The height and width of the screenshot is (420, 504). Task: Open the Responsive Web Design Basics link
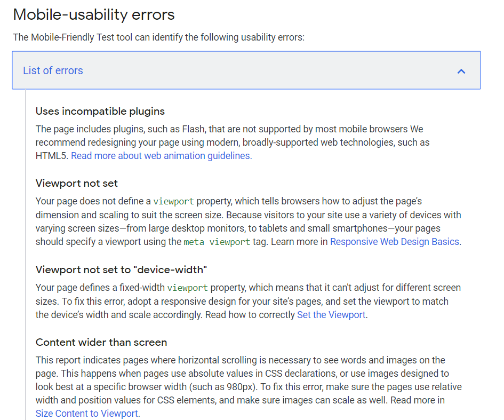coord(395,242)
